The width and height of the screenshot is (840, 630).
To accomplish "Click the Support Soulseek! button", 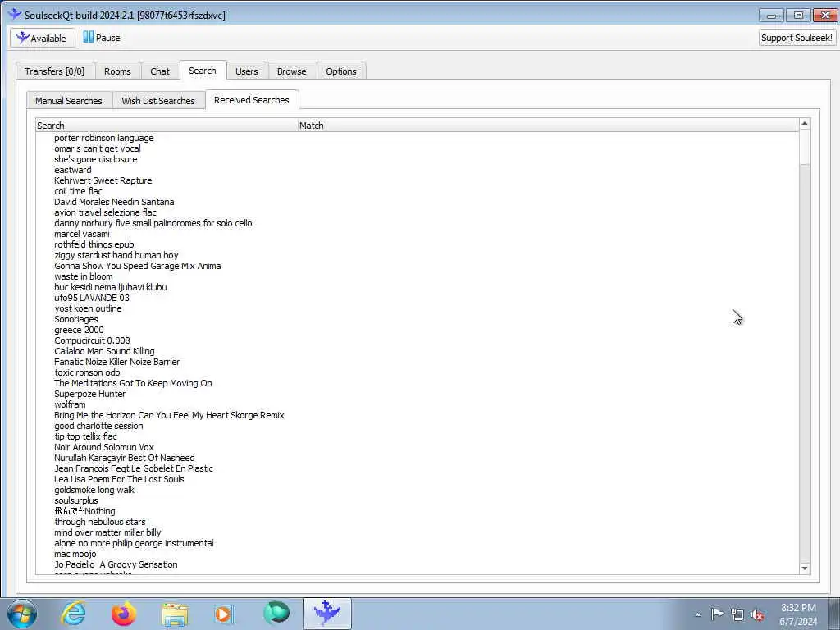I will click(x=797, y=38).
